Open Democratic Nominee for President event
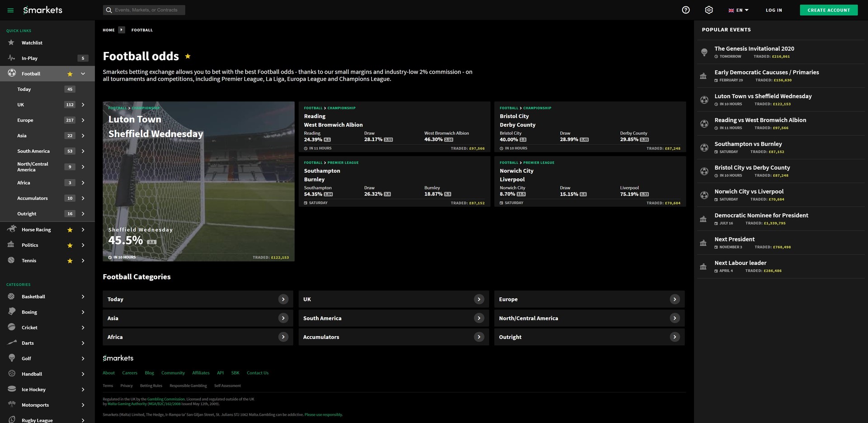 pos(780,219)
